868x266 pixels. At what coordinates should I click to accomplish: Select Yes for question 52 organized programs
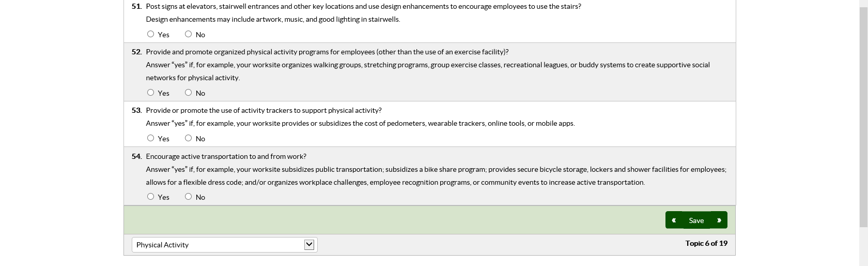click(x=150, y=93)
